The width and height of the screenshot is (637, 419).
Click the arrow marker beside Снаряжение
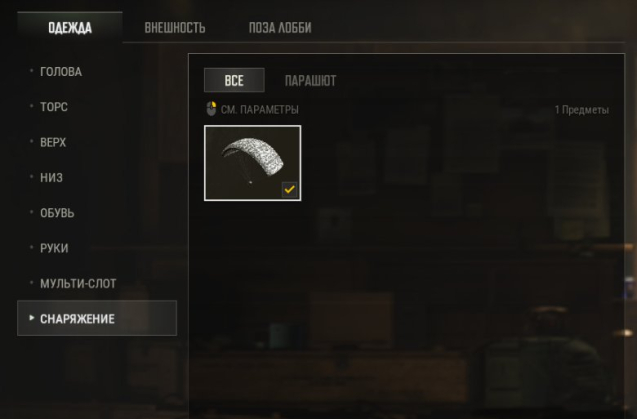[32, 318]
